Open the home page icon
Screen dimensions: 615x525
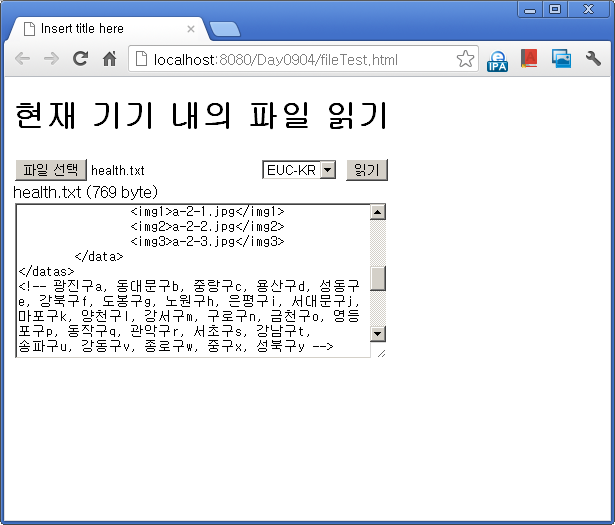(x=109, y=59)
